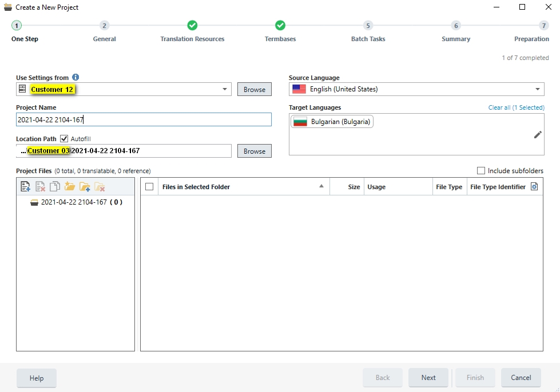Copy files in the project tree
Screen dimensions: 560x392
click(x=55, y=186)
